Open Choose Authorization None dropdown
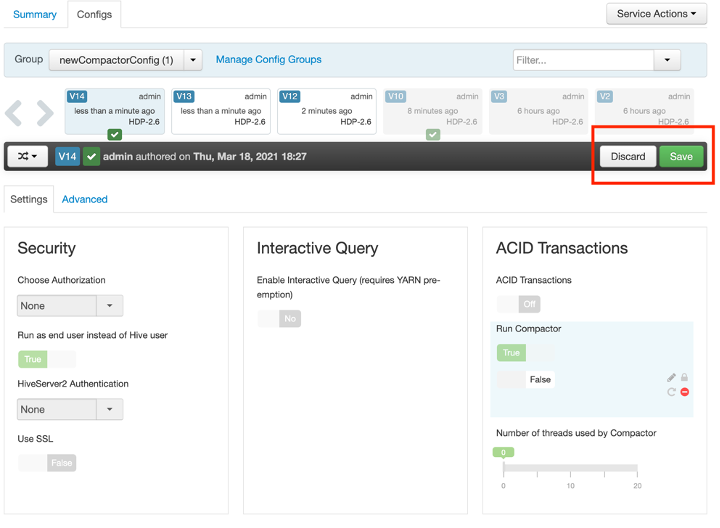The image size is (720, 528). tap(70, 306)
